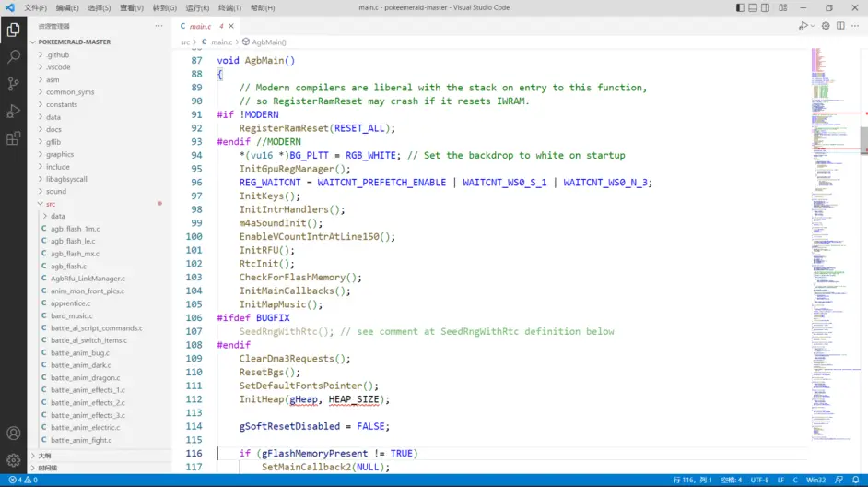This screenshot has height=487, width=868.
Task: Open the Run and Debug view icon
Action: (x=13, y=111)
